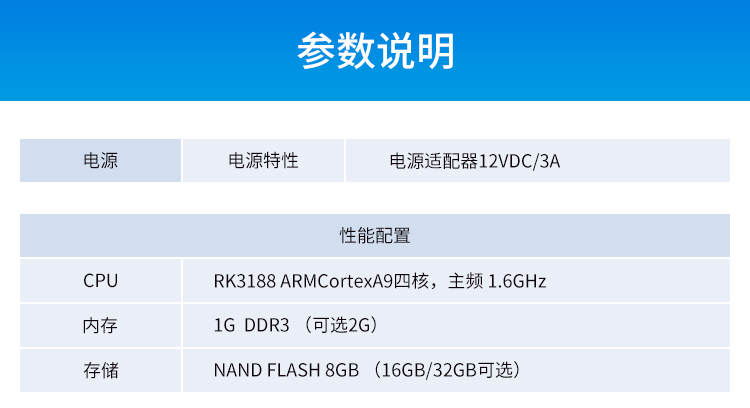Select the "ARMCortexA9四核" text

point(344,281)
